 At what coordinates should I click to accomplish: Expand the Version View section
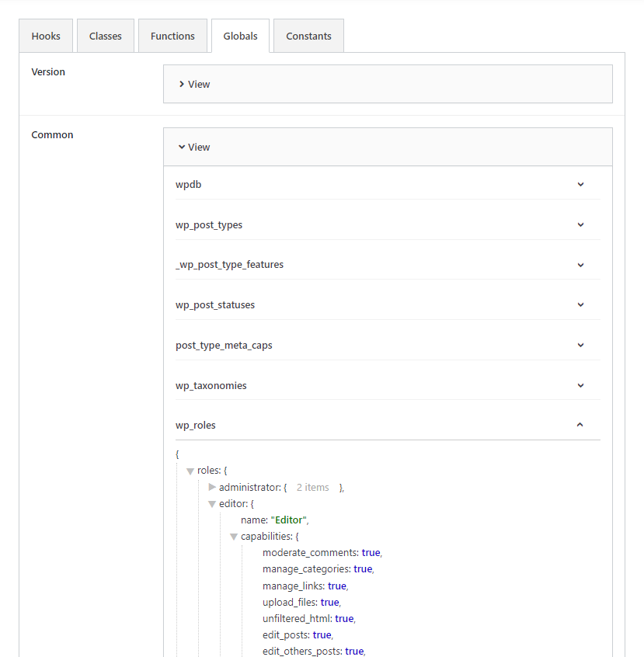coord(388,84)
